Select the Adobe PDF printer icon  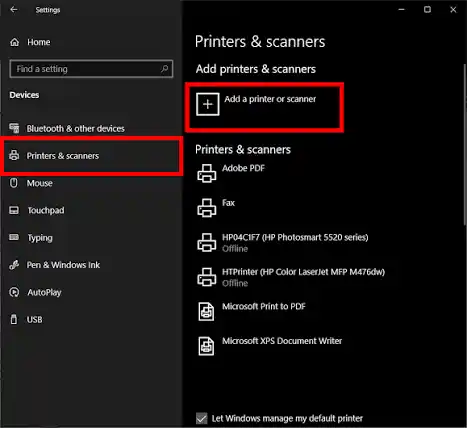tap(207, 173)
